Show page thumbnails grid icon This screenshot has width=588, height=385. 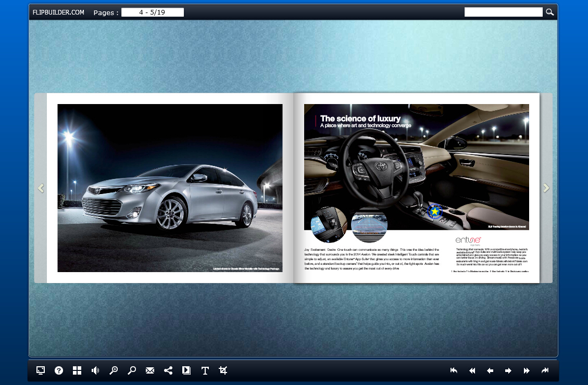77,370
